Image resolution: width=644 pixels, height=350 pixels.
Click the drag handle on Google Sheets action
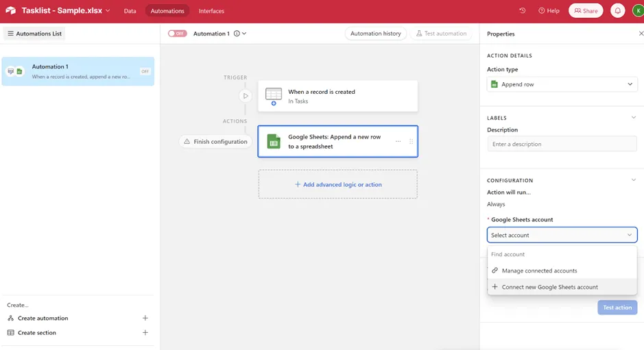pyautogui.click(x=411, y=141)
